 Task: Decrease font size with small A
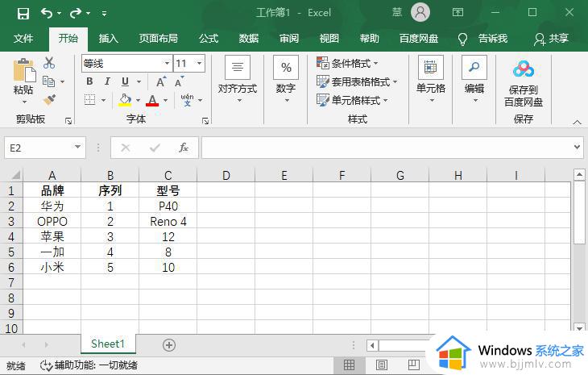(179, 81)
